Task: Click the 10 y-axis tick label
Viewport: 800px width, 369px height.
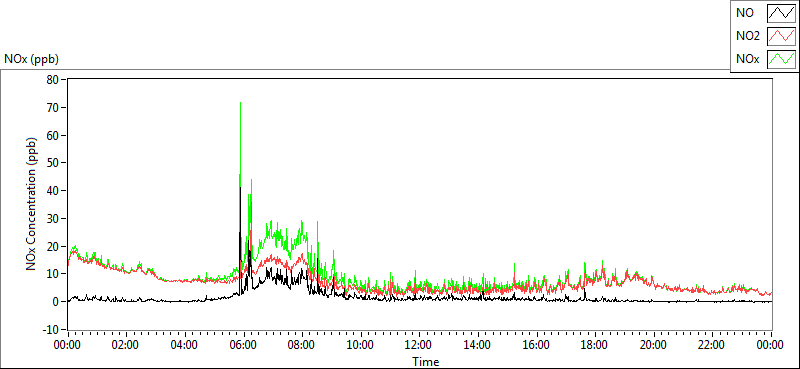Action: point(54,274)
